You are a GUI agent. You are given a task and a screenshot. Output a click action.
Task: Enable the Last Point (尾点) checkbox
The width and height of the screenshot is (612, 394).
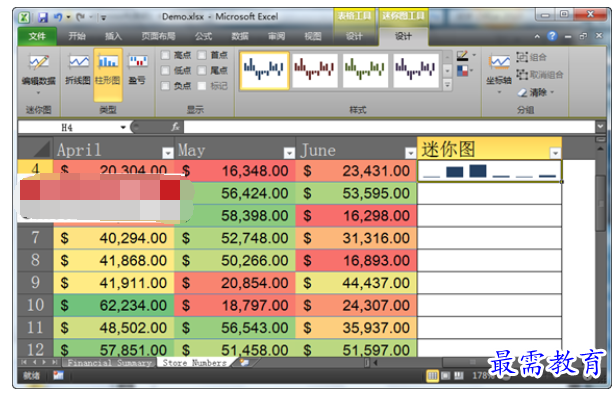pos(202,70)
